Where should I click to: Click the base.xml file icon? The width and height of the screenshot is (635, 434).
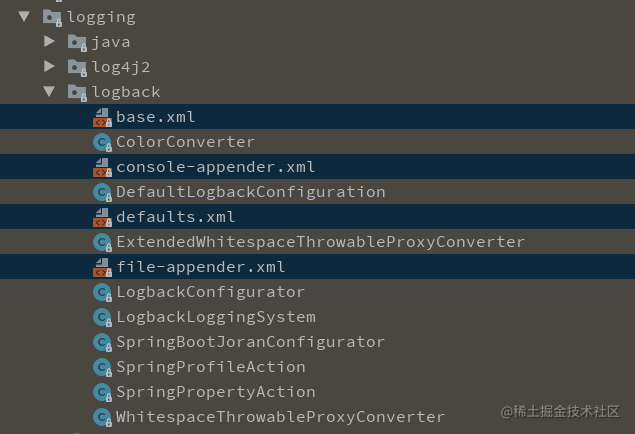(101, 117)
